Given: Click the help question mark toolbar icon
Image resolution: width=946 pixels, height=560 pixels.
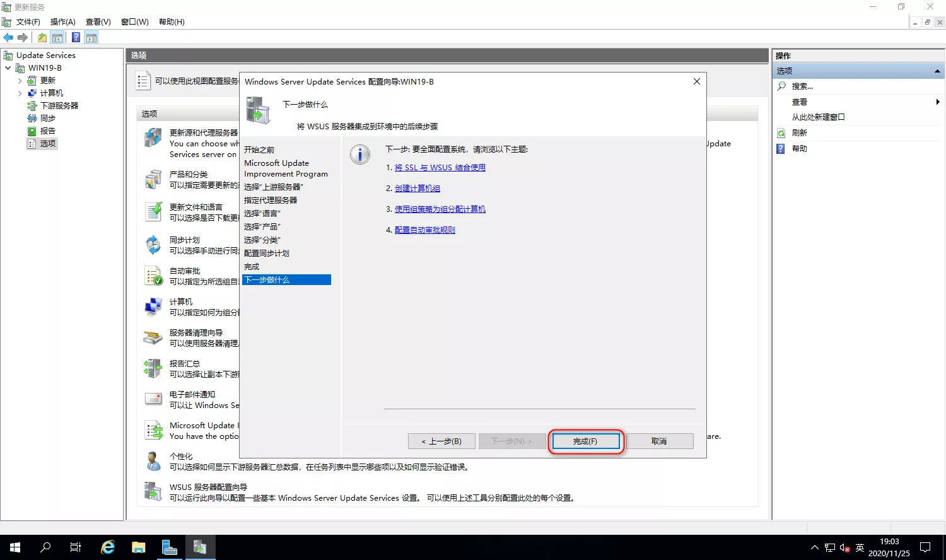Looking at the screenshot, I should point(76,38).
